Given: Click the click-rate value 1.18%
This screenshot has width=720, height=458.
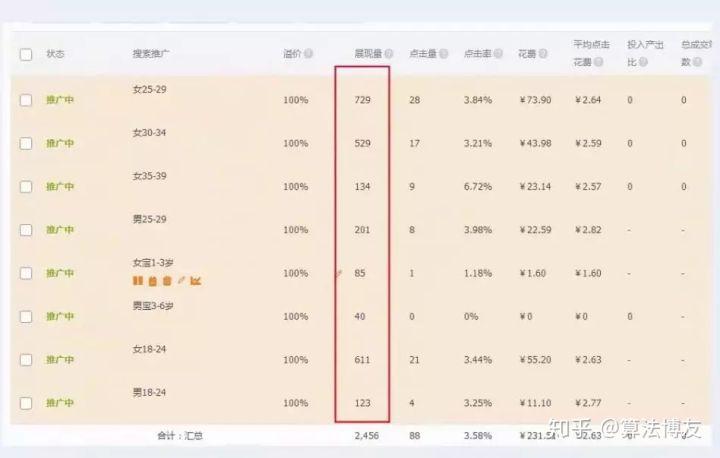Looking at the screenshot, I should point(478,273).
